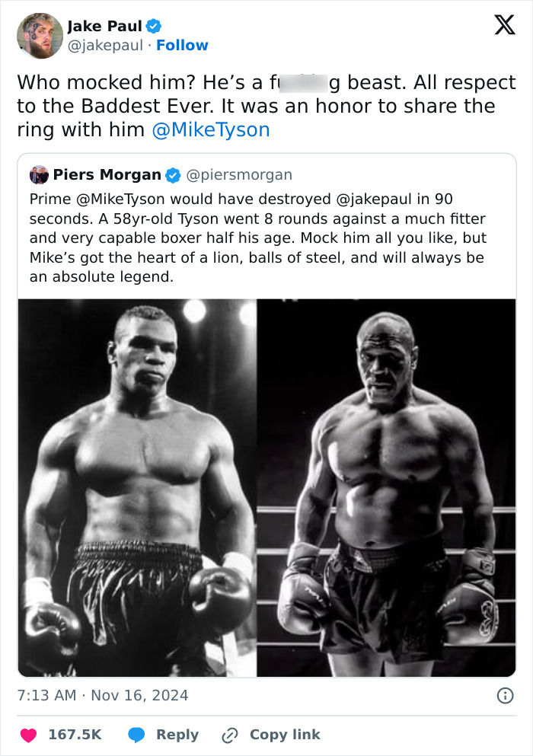Select the Reply speech bubble icon
This screenshot has height=756, width=533.
click(x=138, y=734)
